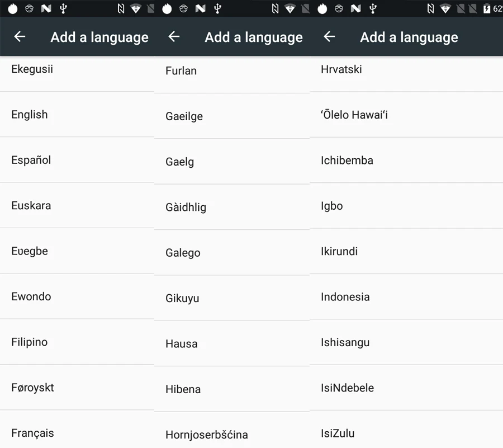Screen dimensions: 503x448
Task: Tap the Wi-Fi status bar icon
Action: (x=445, y=8)
